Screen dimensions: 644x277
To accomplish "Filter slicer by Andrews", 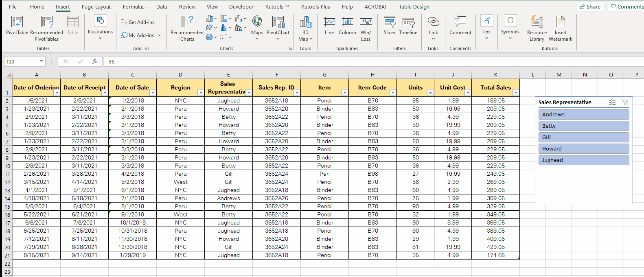I will point(584,114).
